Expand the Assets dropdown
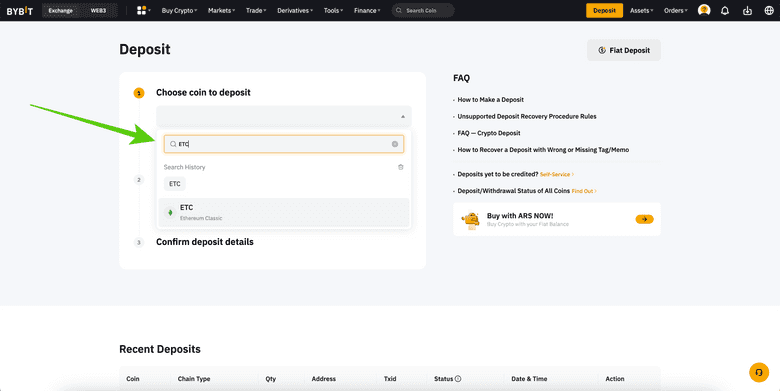The height and width of the screenshot is (391, 780). tap(641, 10)
